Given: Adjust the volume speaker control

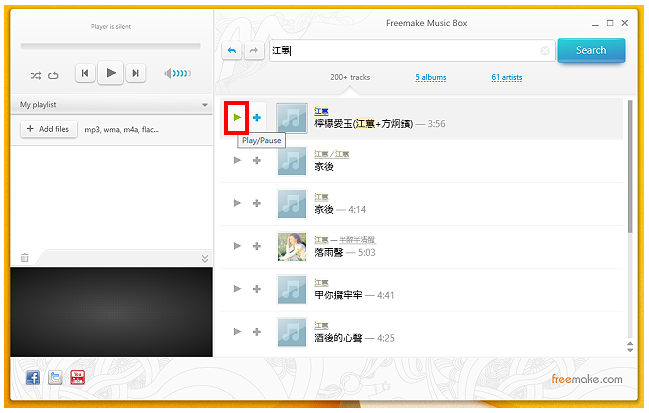Looking at the screenshot, I should point(178,74).
